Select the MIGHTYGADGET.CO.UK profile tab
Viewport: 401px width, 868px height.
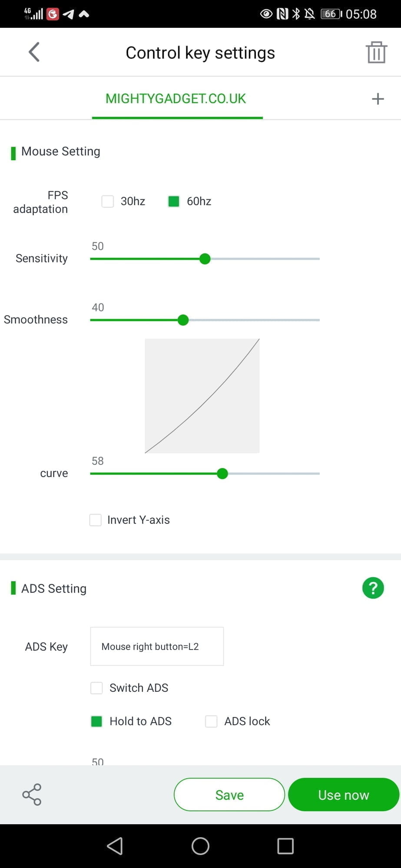coord(176,99)
